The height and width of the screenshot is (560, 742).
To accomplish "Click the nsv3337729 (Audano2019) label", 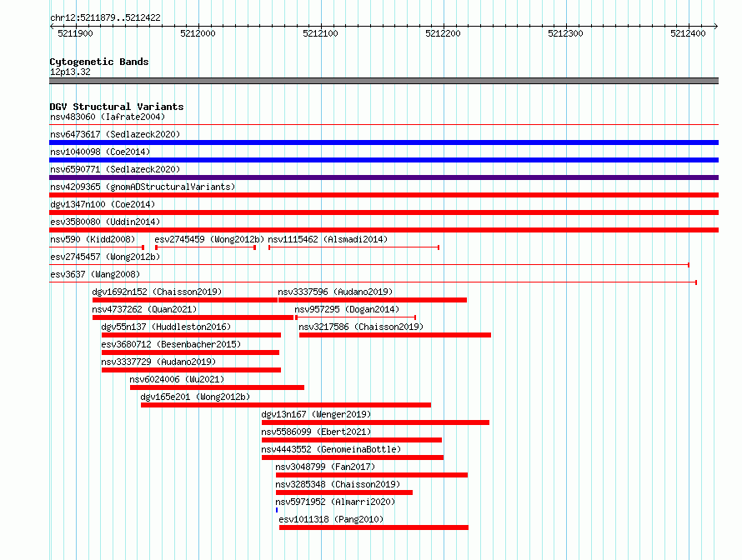I will click(x=158, y=362).
